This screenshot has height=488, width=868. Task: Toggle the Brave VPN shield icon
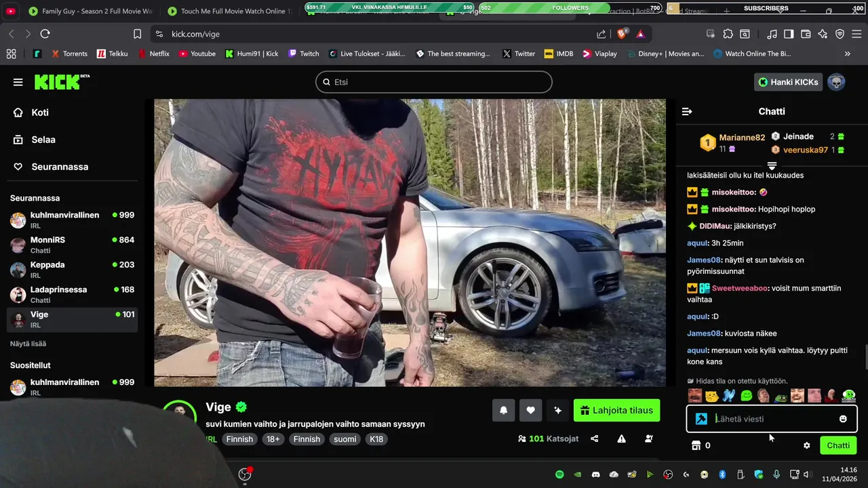tap(840, 34)
